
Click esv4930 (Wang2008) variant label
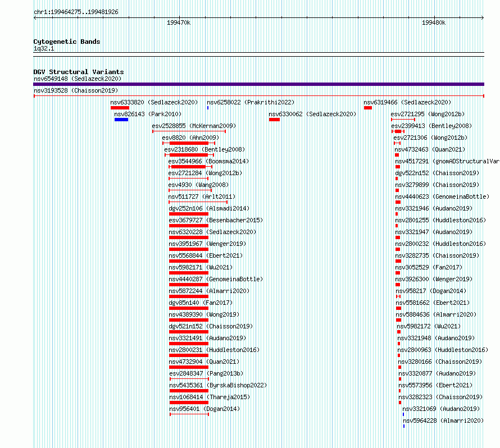pos(198,185)
